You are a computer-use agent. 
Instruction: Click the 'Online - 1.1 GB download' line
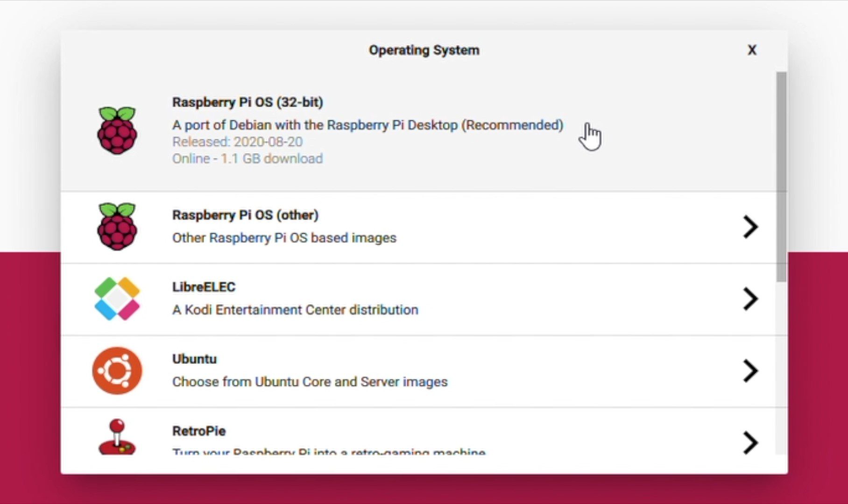tap(247, 159)
